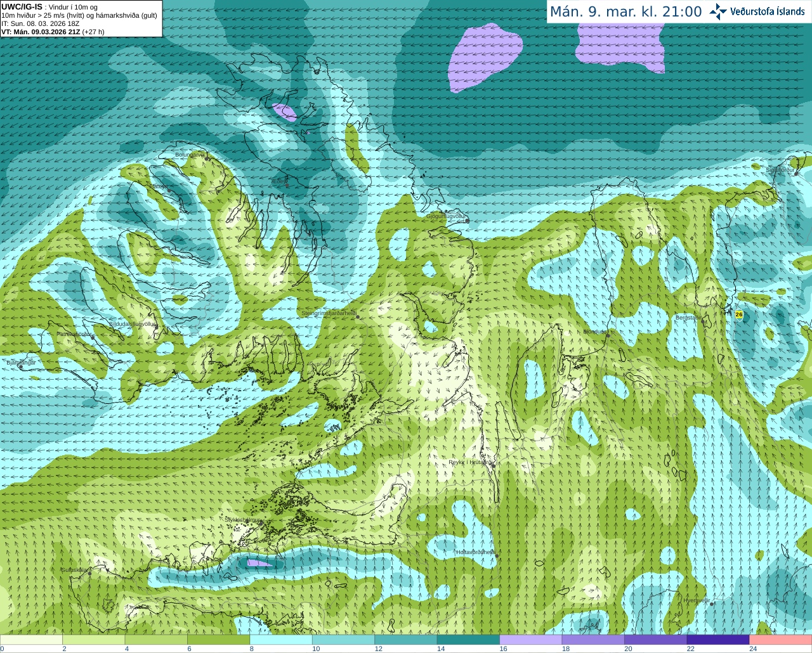
Task: Select the 16–18 m/s legend swatch
Action: pos(531,640)
